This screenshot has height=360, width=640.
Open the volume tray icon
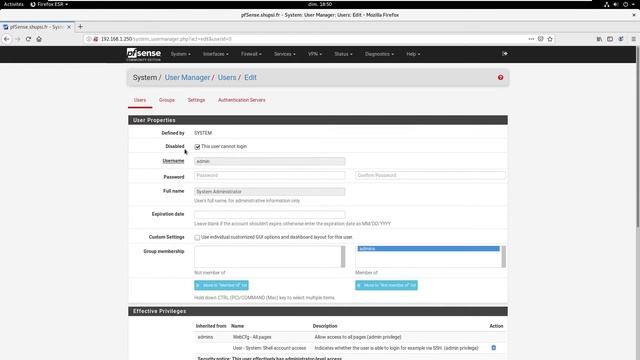click(616, 4)
